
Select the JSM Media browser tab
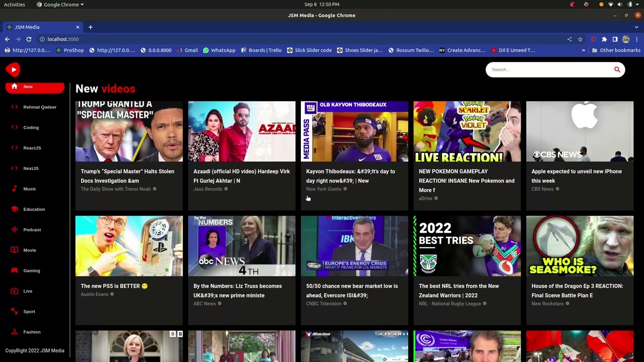coord(43,27)
